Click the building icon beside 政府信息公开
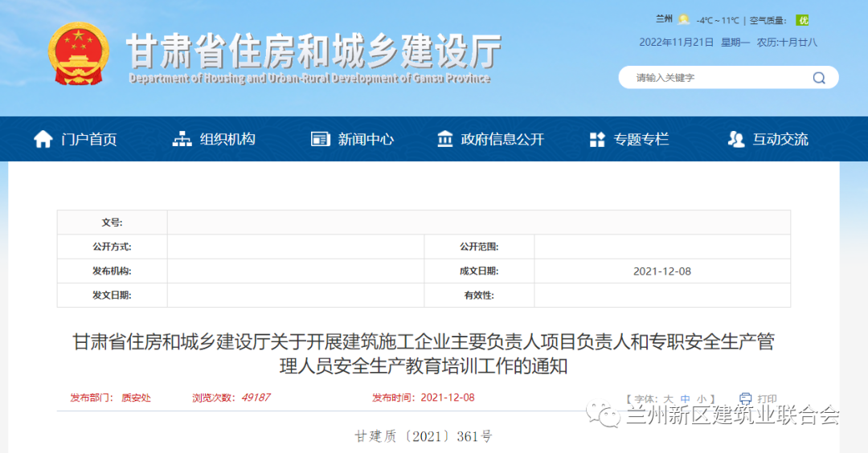The image size is (868, 453). tap(445, 140)
